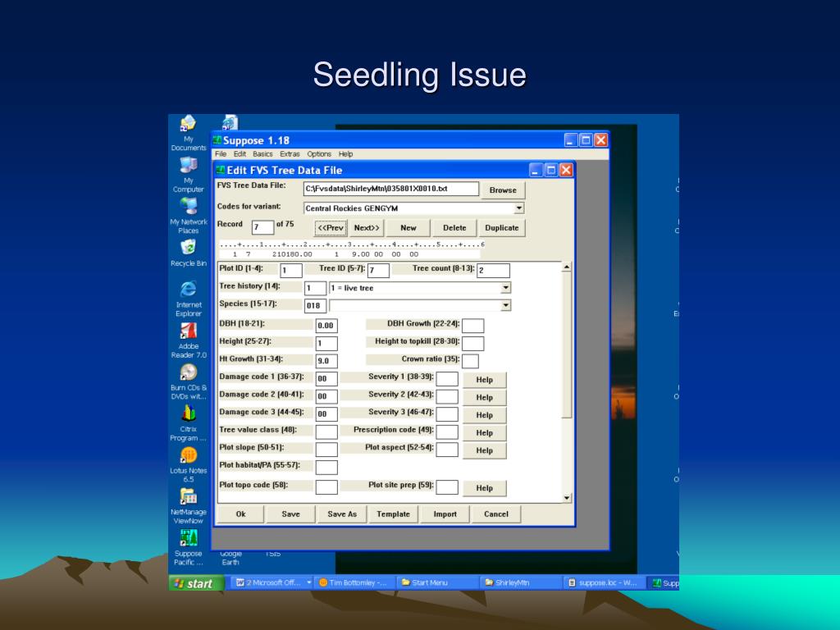Screen dimensions: 840x630
Task: Click Help beside Plot aspect
Action: [x=484, y=450]
